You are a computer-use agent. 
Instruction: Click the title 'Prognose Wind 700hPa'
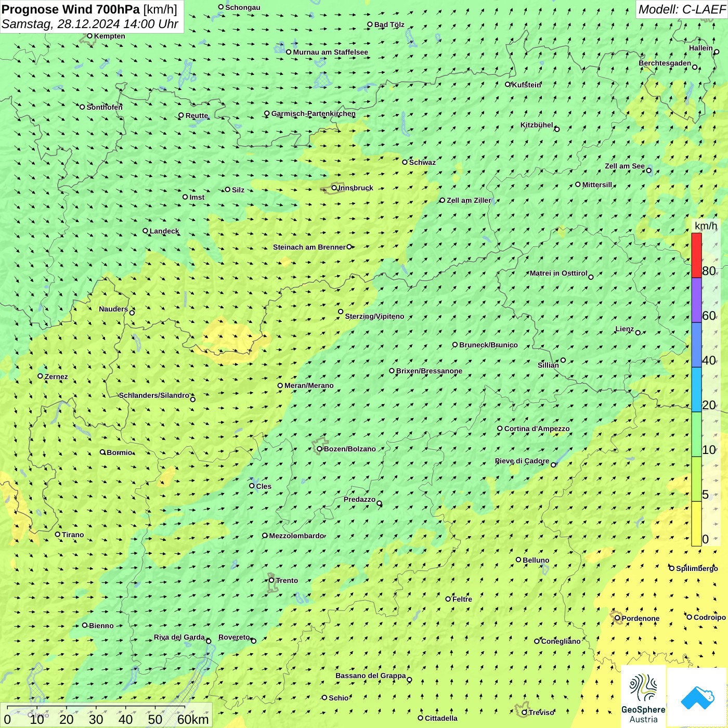pyautogui.click(x=71, y=9)
